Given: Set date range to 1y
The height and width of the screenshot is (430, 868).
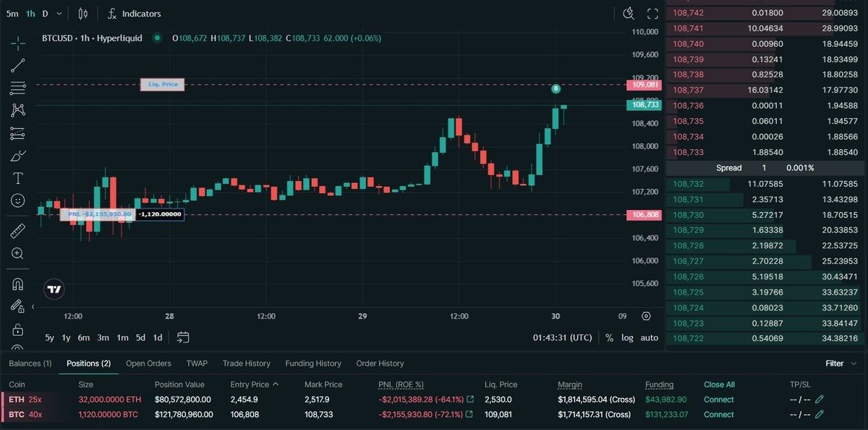Looking at the screenshot, I should pos(66,337).
